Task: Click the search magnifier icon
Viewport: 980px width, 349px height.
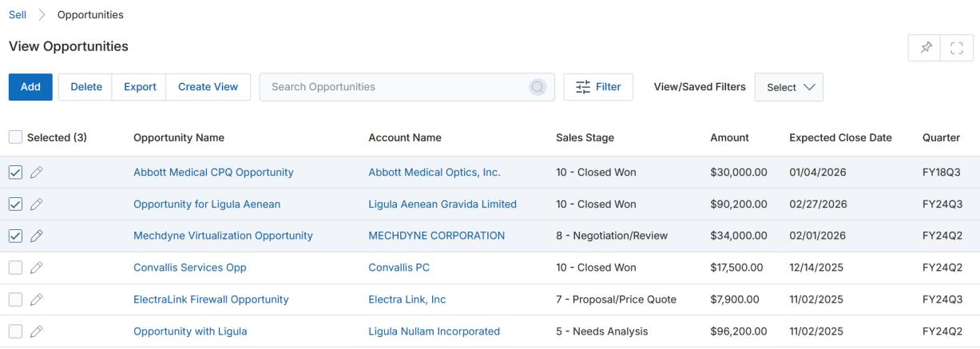Action: [x=538, y=87]
